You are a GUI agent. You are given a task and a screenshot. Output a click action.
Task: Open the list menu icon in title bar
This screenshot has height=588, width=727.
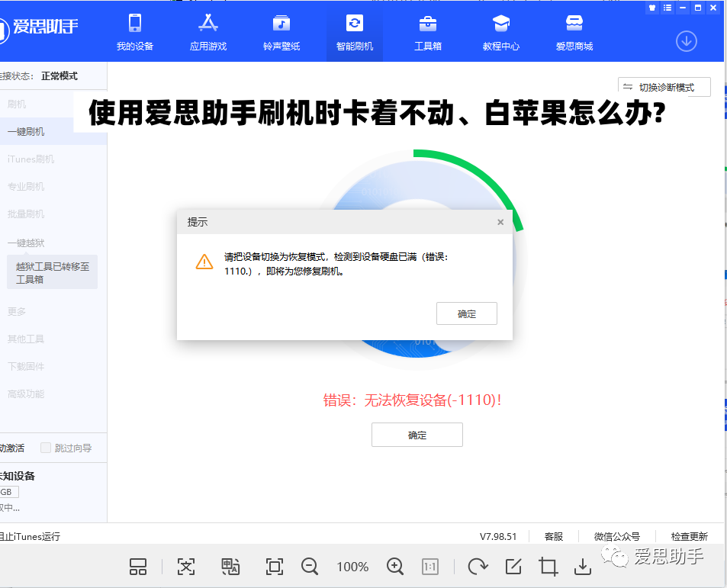[667, 8]
